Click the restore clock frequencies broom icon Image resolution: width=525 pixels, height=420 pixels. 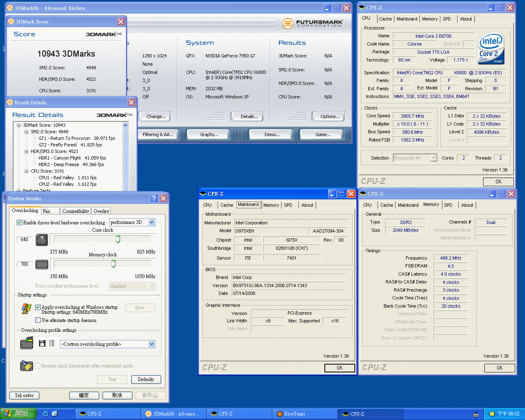click(27, 365)
